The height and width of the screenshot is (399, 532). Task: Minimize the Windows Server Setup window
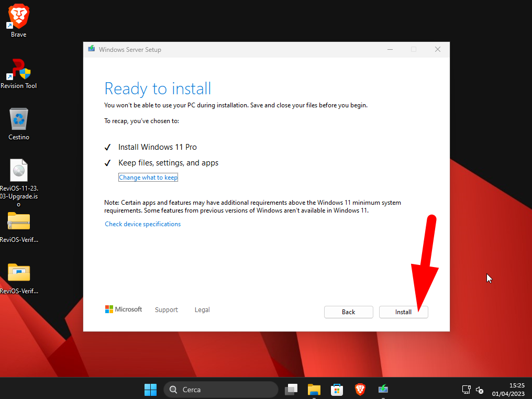pyautogui.click(x=390, y=50)
